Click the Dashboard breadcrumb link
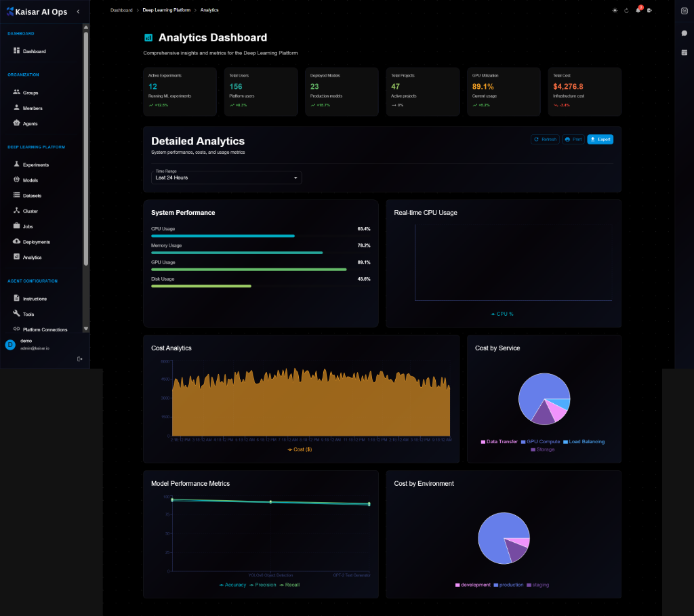 (121, 10)
